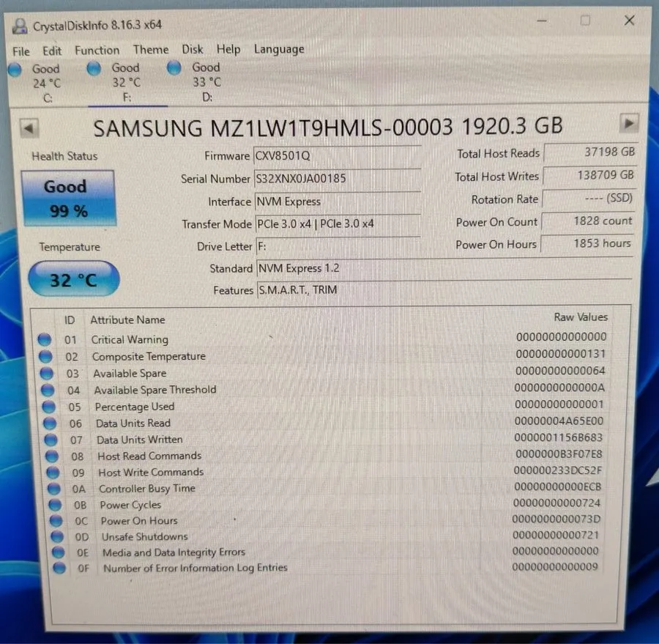Open the File menu

click(21, 51)
